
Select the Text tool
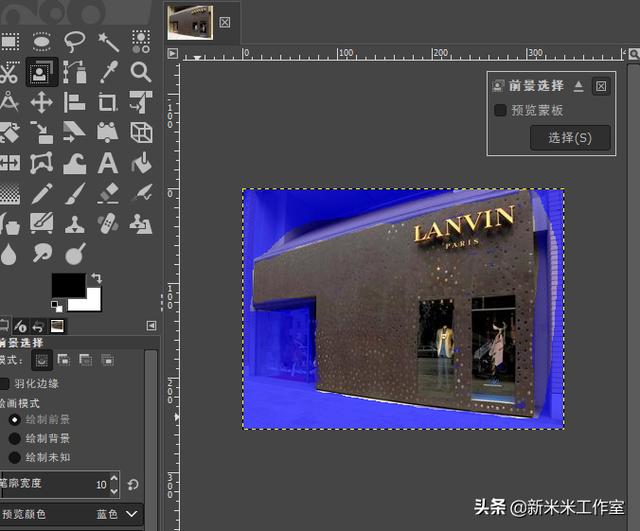(108, 163)
